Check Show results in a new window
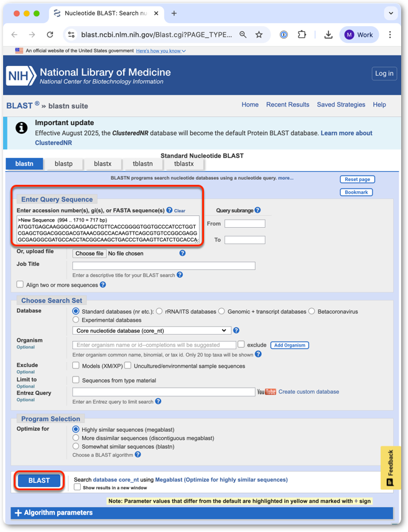This screenshot has height=532, width=408. click(77, 487)
